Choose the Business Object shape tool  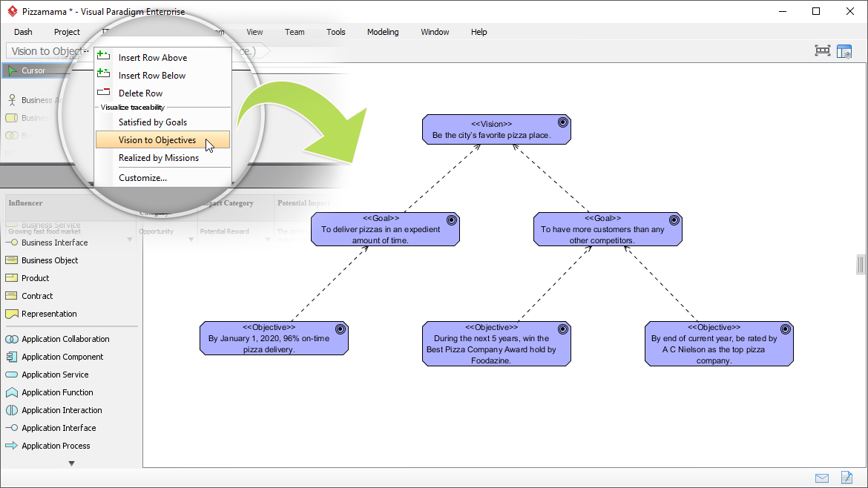(12, 260)
